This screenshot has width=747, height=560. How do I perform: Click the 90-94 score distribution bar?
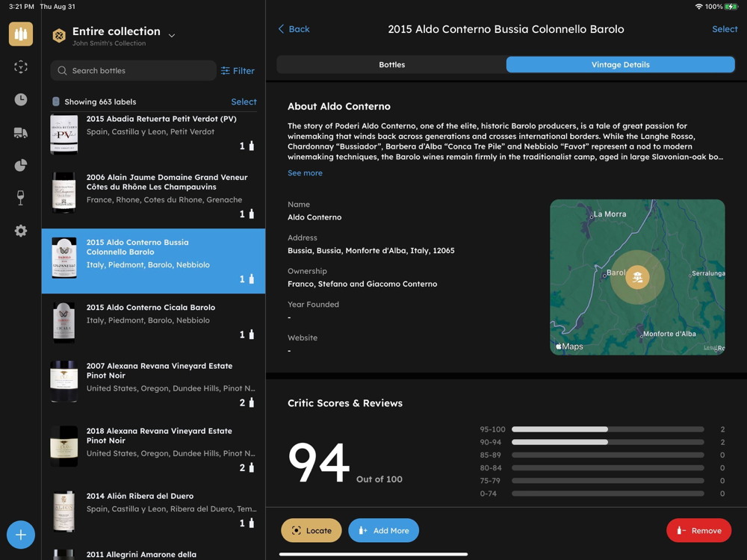[607, 442]
